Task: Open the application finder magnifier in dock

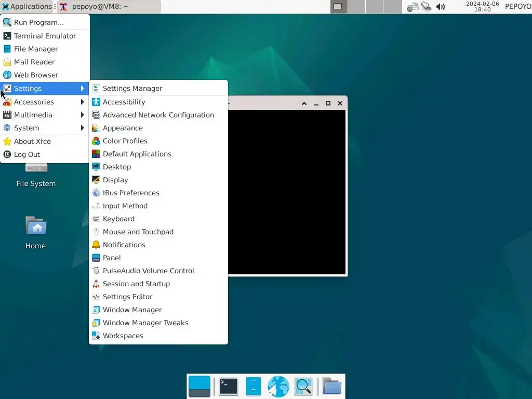Action: pos(303,386)
